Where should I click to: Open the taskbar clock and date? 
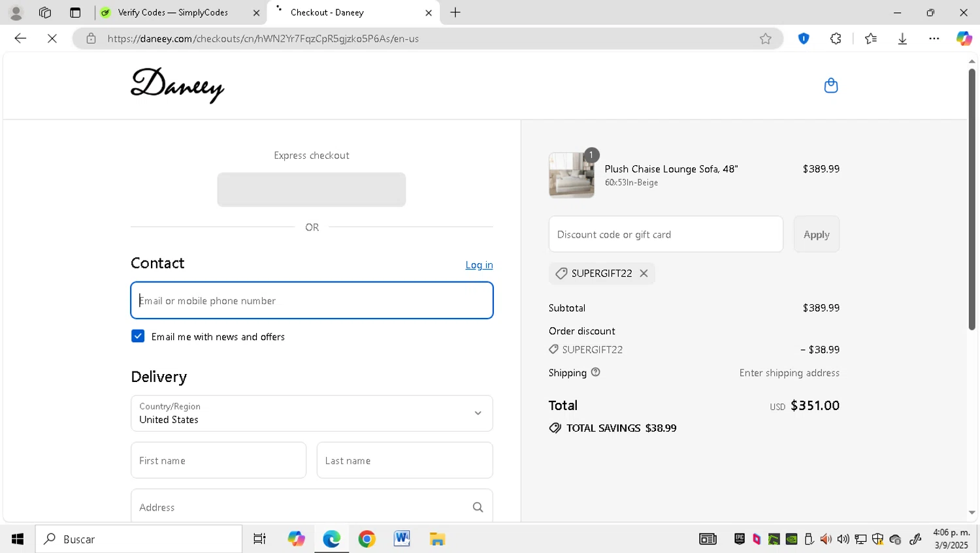point(951,539)
